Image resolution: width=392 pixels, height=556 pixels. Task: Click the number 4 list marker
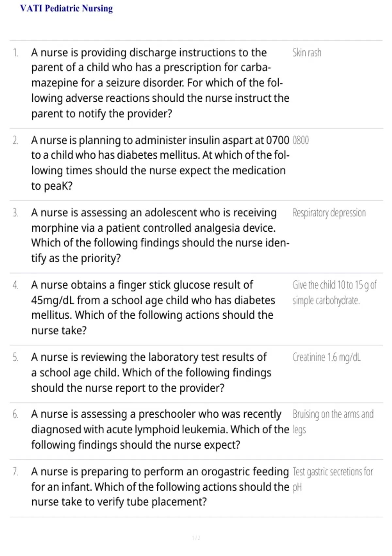[15, 285]
